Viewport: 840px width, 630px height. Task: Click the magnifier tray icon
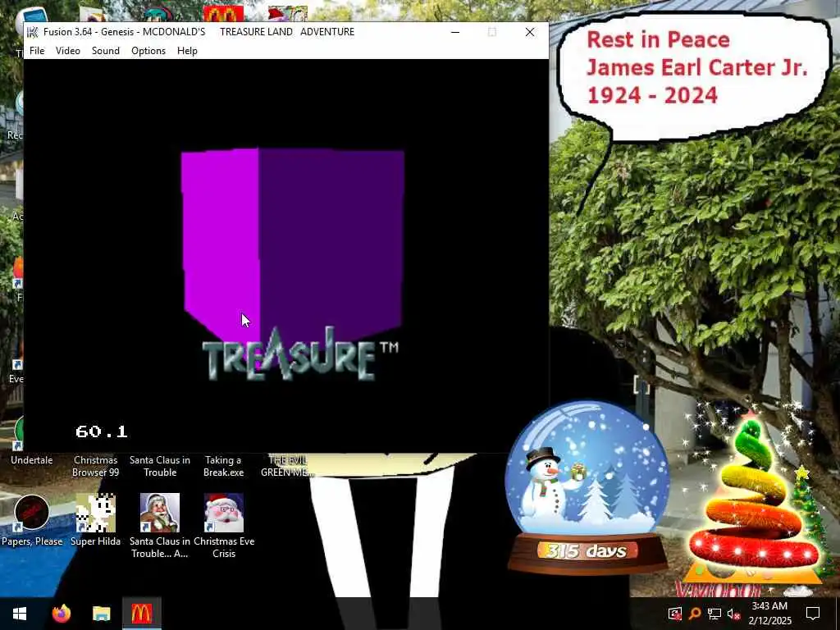pos(694,614)
